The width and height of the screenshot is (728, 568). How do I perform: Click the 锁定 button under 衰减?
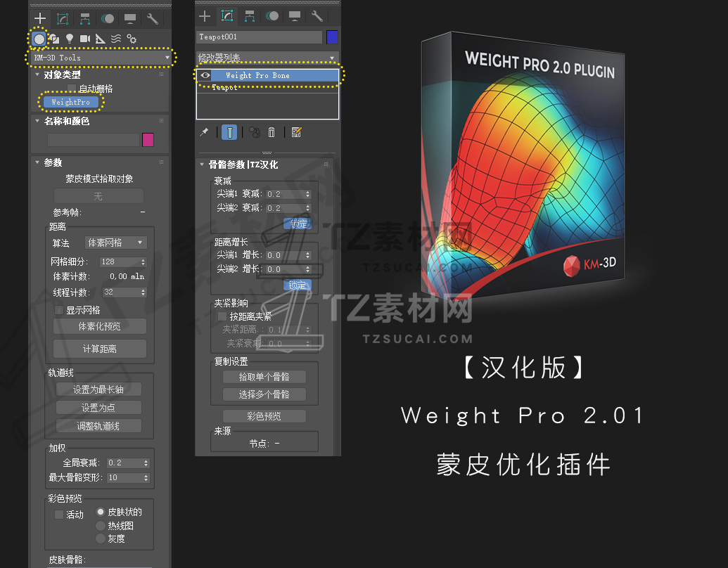[x=298, y=224]
